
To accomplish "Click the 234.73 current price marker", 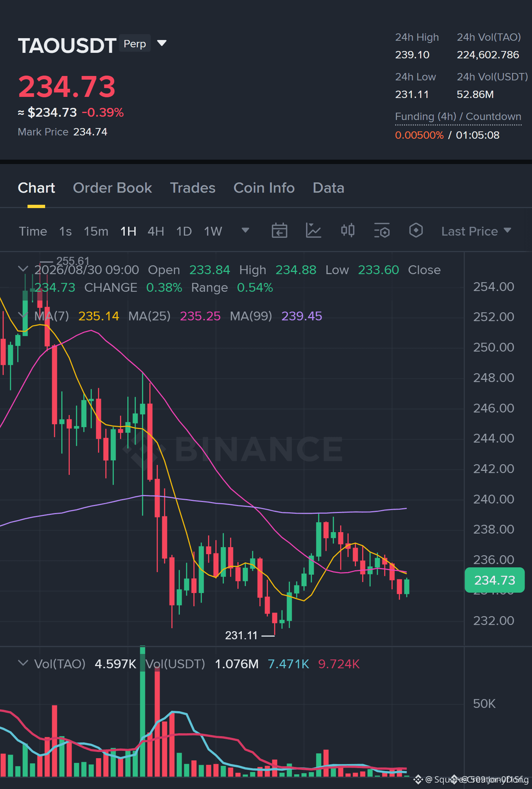I will 495,580.
